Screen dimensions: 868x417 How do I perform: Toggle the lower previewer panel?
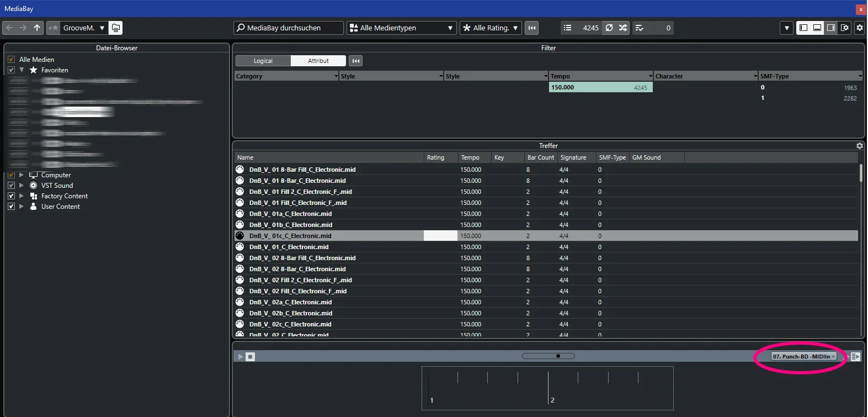pyautogui.click(x=817, y=28)
